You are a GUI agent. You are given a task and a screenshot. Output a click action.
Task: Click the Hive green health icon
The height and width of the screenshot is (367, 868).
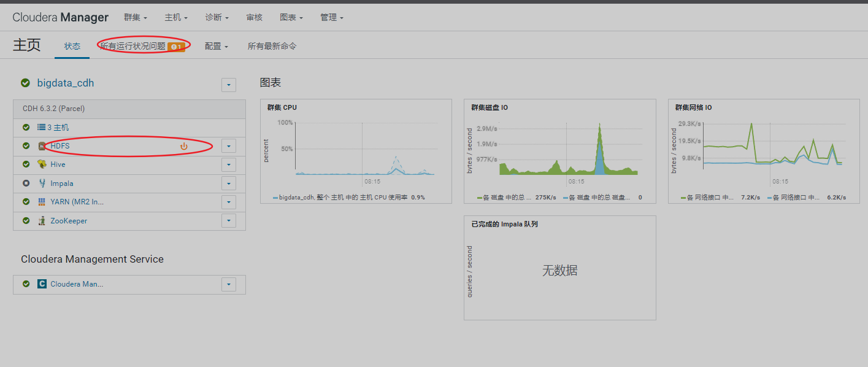click(x=26, y=164)
